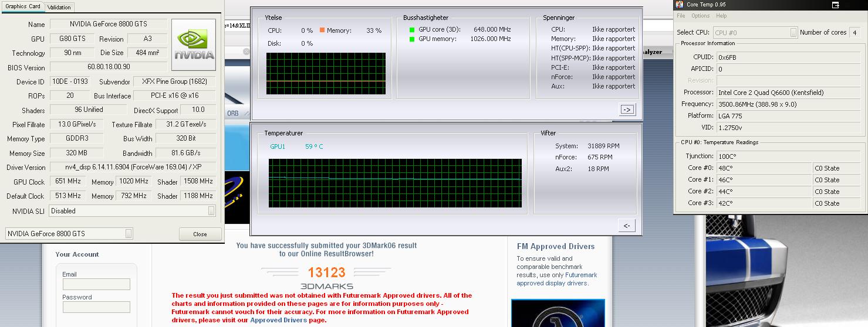This screenshot has height=327, width=868.
Task: Switch to the Validation tab in GPU-Z
Action: tap(59, 7)
